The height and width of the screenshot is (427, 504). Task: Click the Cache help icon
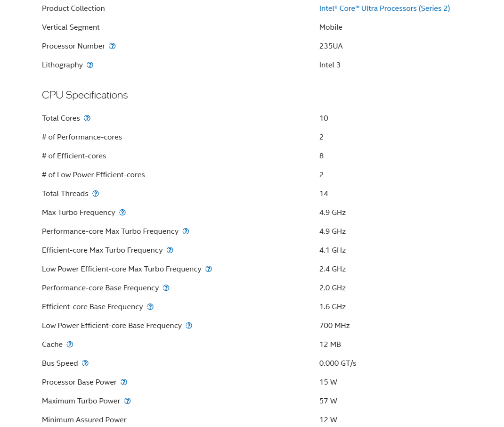(x=70, y=345)
